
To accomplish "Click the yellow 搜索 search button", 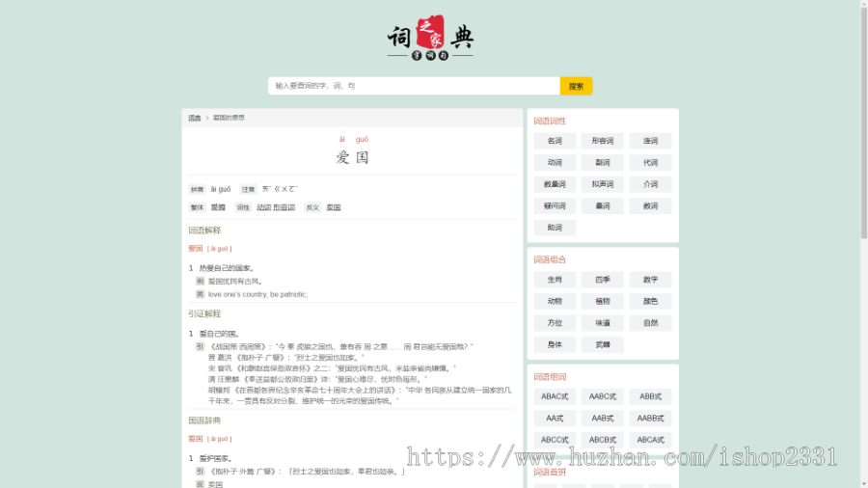I will [577, 86].
